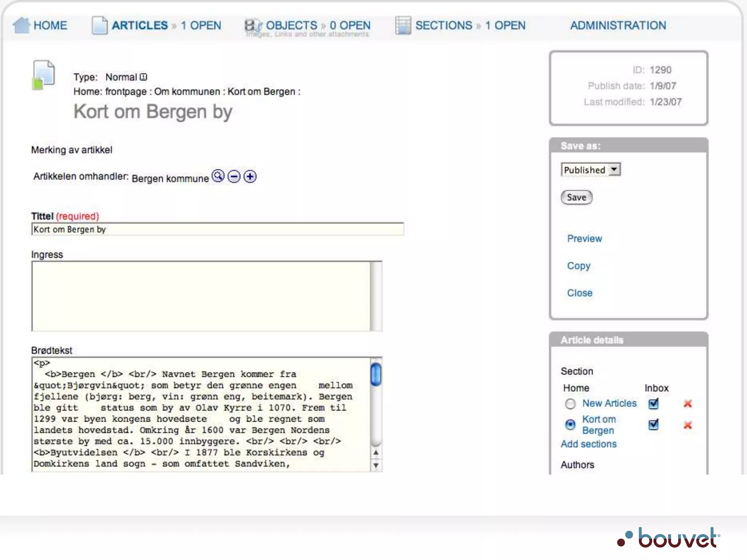Click the minus icon beside Bergen kommune

click(234, 177)
